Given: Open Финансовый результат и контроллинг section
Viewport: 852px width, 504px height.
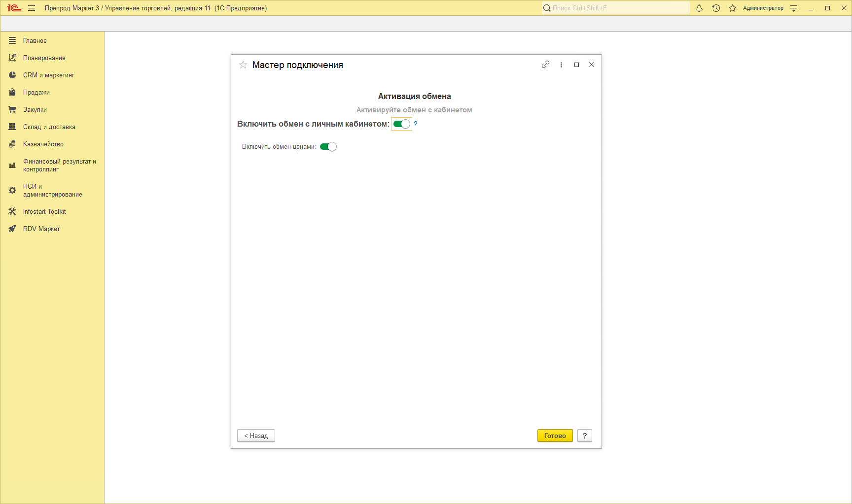Looking at the screenshot, I should pos(52,166).
